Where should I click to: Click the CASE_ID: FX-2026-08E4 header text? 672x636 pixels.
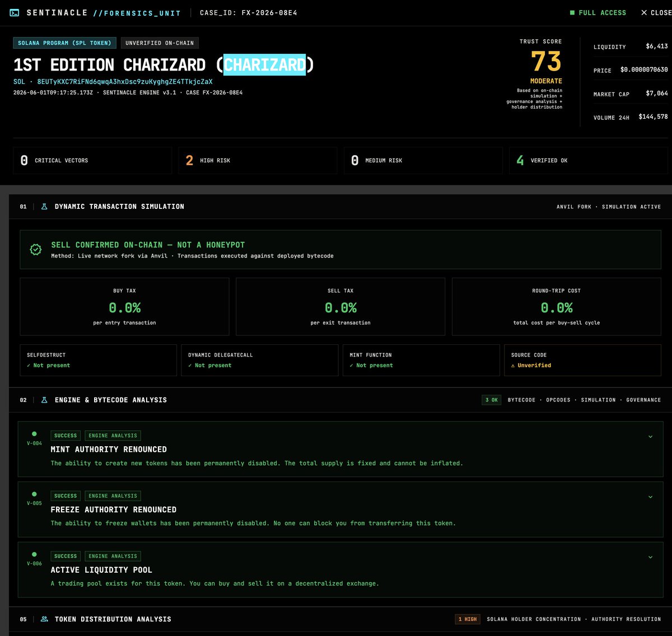[x=249, y=12]
